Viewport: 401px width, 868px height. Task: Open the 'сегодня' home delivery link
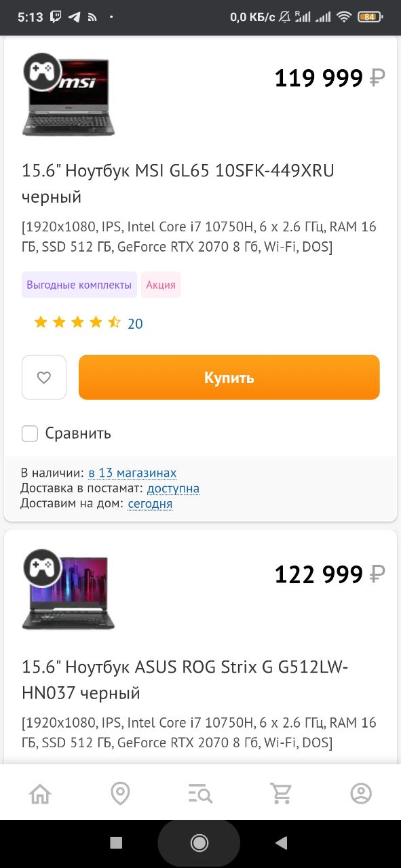tap(150, 504)
